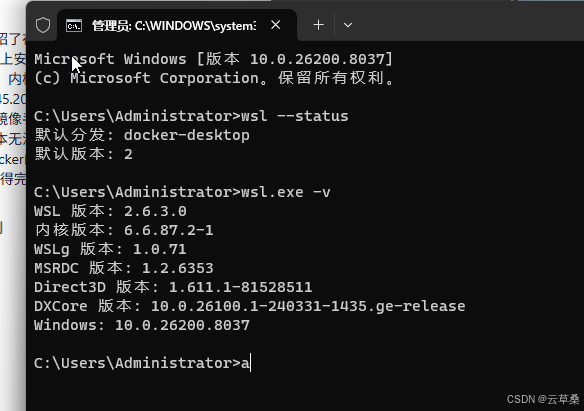Click the command prompt icon on the tab

tap(74, 26)
